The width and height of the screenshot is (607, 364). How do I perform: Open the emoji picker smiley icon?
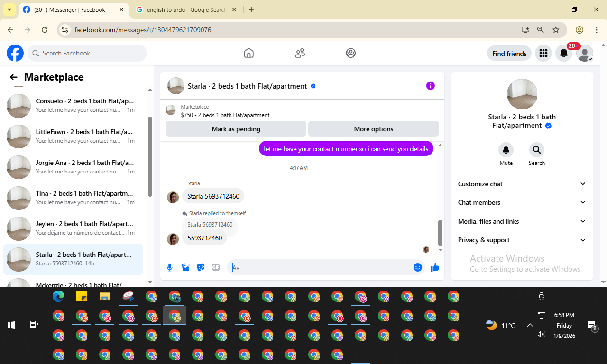[x=418, y=267]
